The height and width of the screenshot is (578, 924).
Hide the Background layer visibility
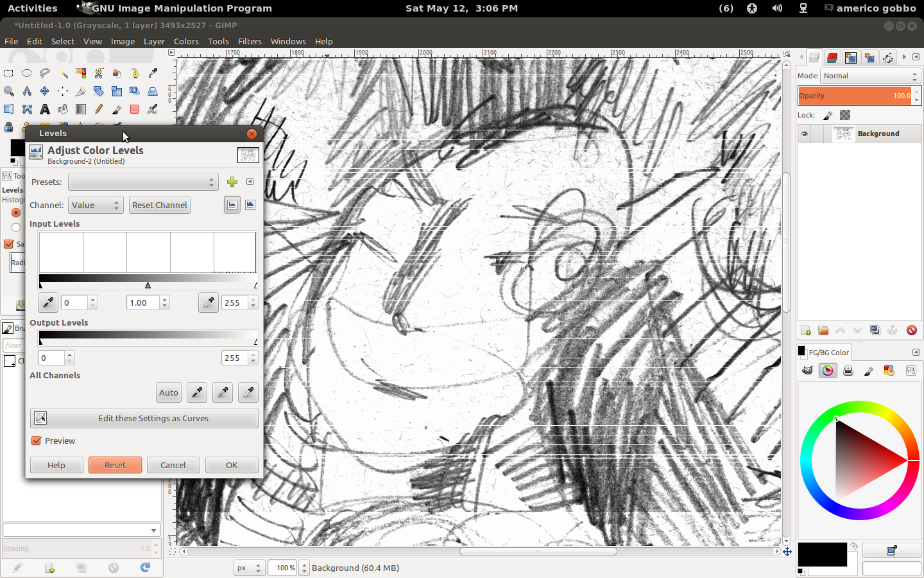pyautogui.click(x=805, y=134)
